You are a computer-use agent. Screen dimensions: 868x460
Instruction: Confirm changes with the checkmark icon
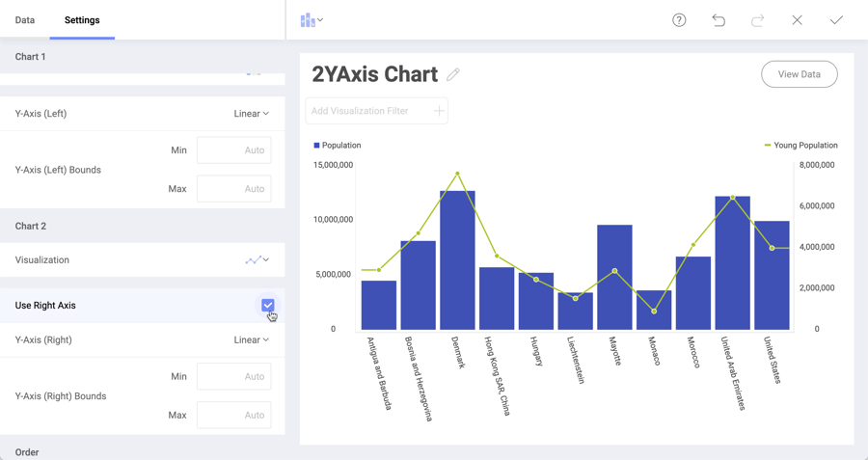click(x=836, y=20)
